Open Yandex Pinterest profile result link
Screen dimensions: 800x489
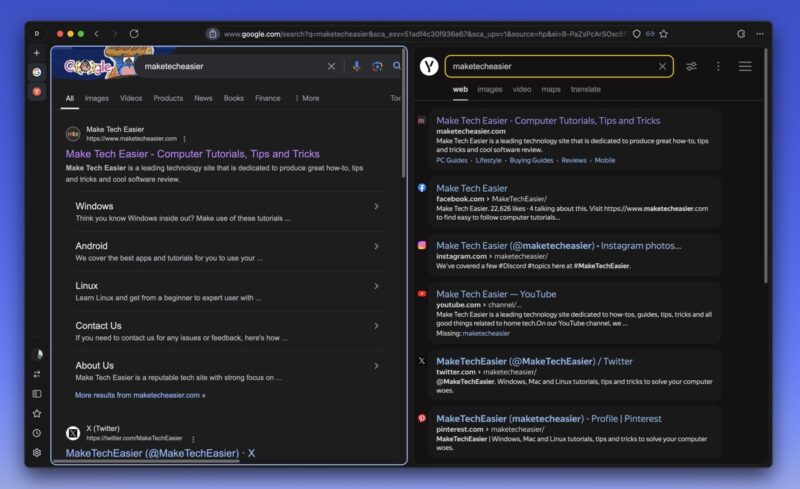coord(548,419)
